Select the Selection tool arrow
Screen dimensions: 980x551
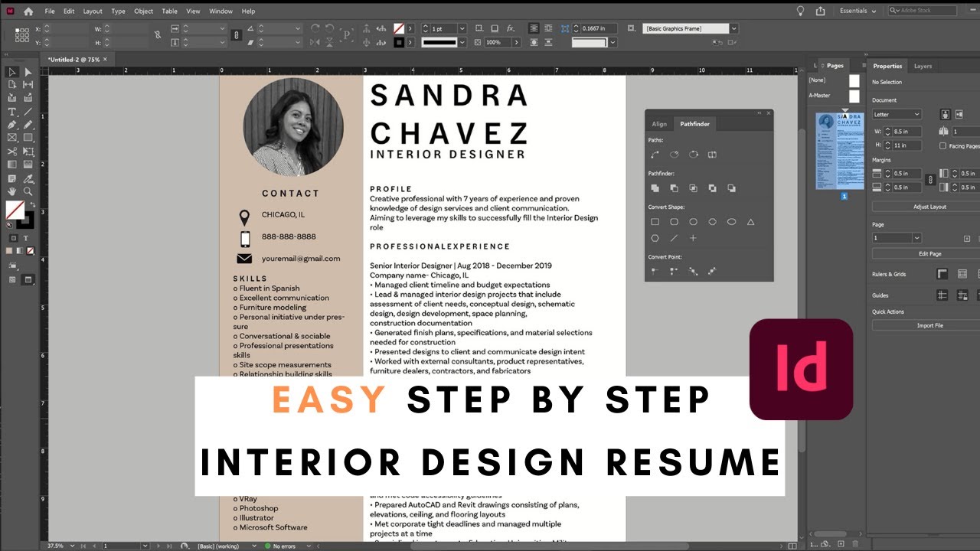pyautogui.click(x=12, y=72)
